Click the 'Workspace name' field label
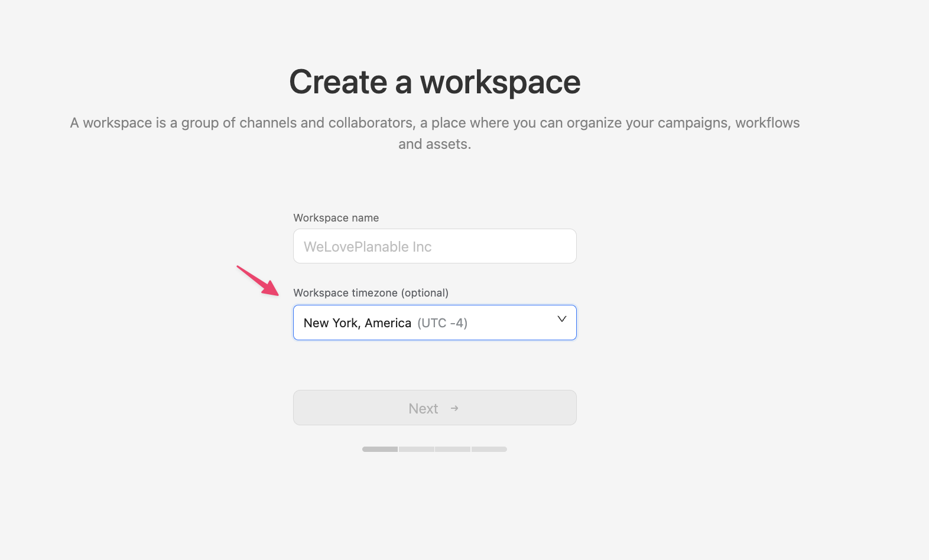Viewport: 929px width, 560px height. click(x=336, y=218)
